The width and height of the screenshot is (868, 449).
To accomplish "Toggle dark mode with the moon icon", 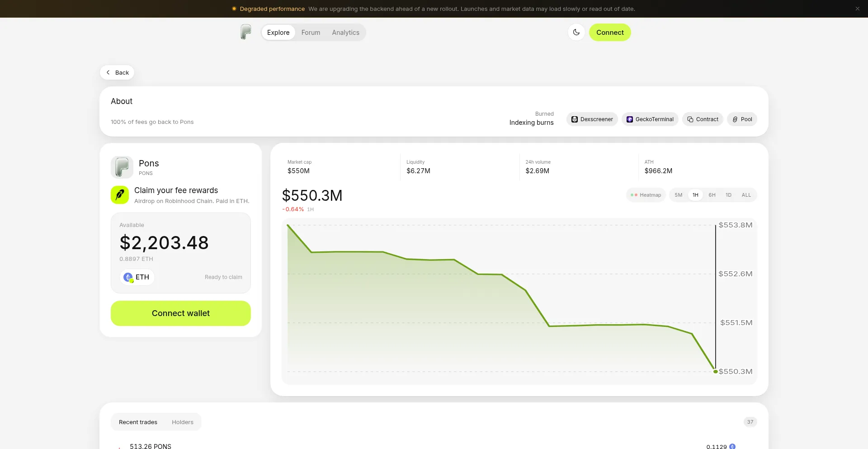I will click(x=576, y=32).
